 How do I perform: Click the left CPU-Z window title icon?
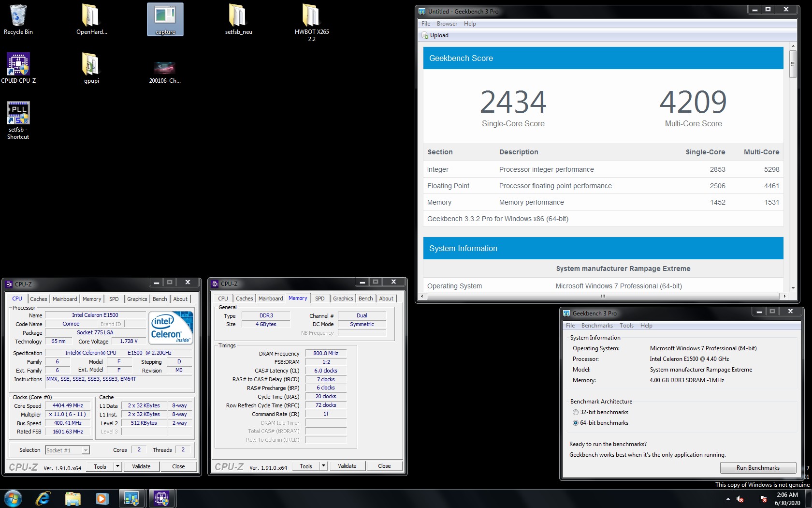[x=9, y=284]
